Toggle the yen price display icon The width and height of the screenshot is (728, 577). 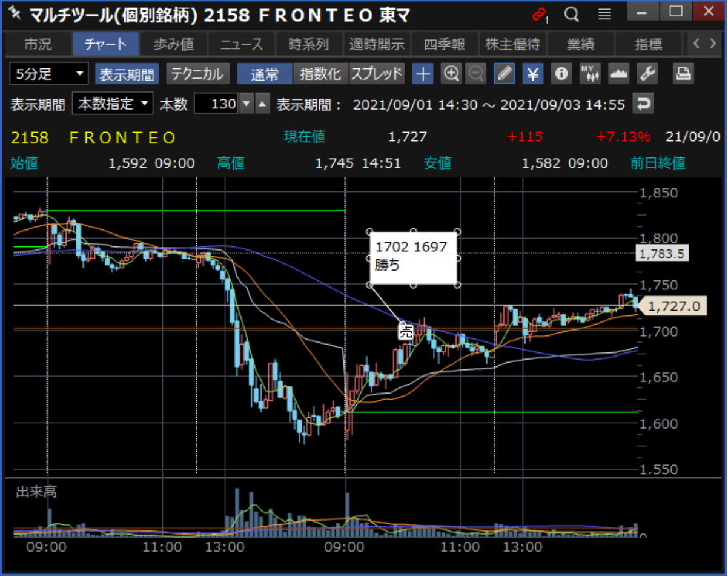point(533,74)
